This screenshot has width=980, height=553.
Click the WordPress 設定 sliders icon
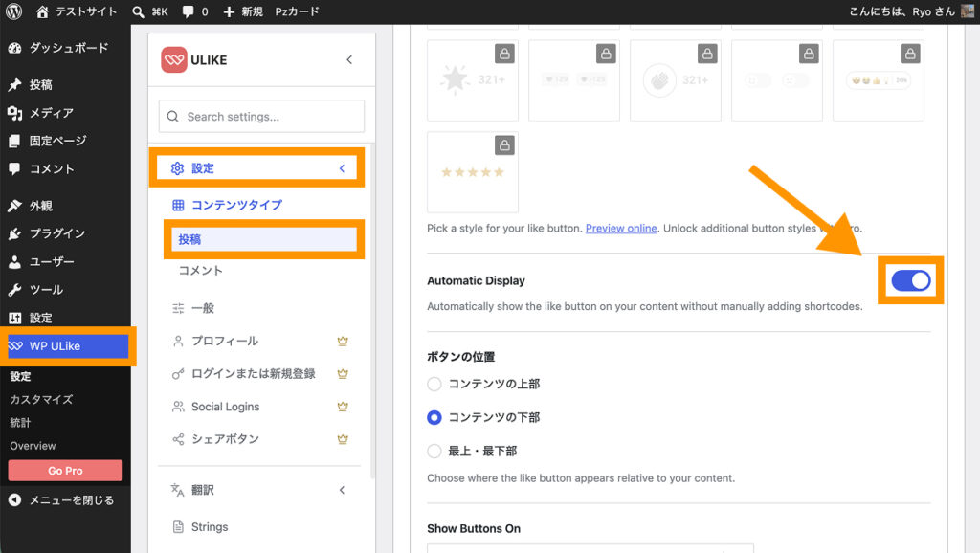[x=14, y=318]
